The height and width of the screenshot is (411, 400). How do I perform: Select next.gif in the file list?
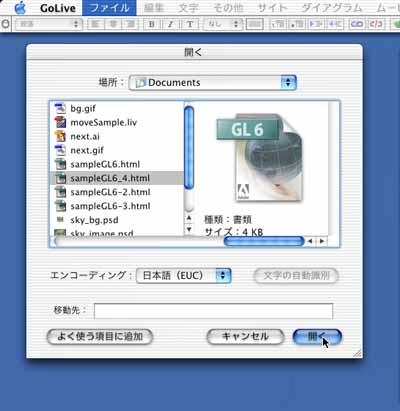click(x=116, y=150)
